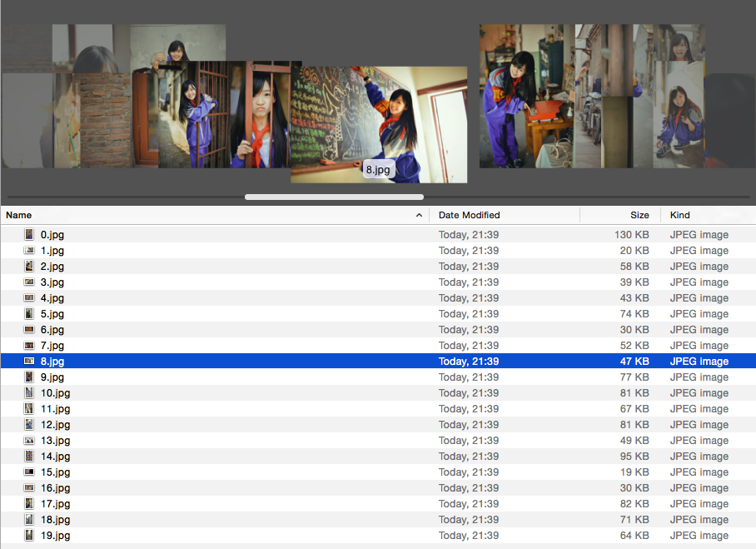Select cover of girl crouching on street
Viewport: 756px width, 549px height.
coord(679,114)
